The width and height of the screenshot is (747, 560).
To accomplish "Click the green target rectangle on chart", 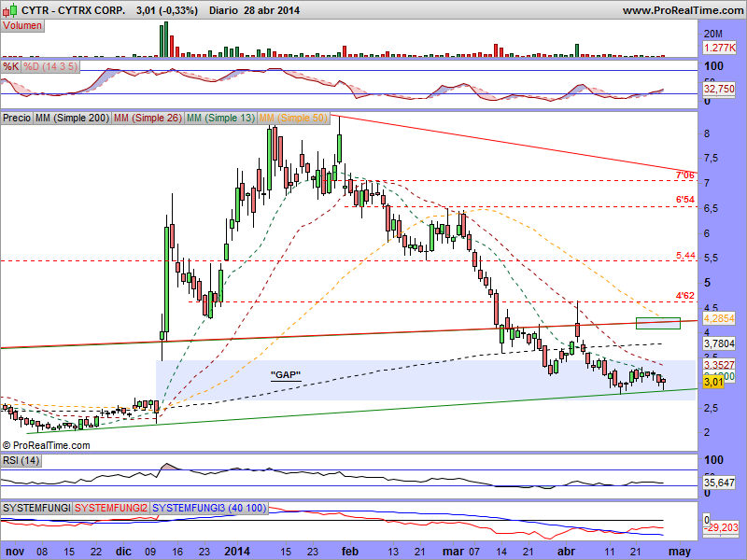I will (x=658, y=323).
